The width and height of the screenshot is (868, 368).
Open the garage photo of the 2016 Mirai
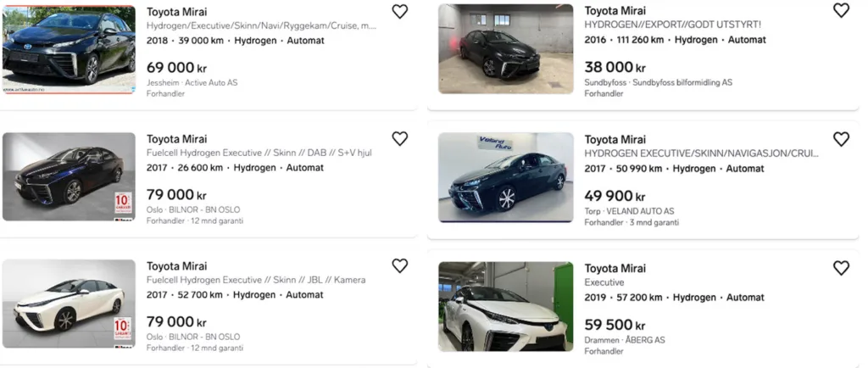(x=505, y=49)
